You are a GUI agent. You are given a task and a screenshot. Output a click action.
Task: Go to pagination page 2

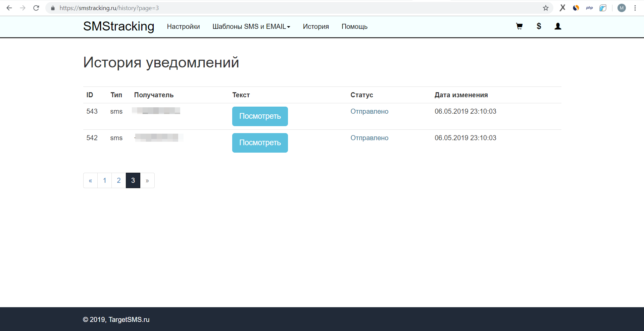tap(119, 180)
